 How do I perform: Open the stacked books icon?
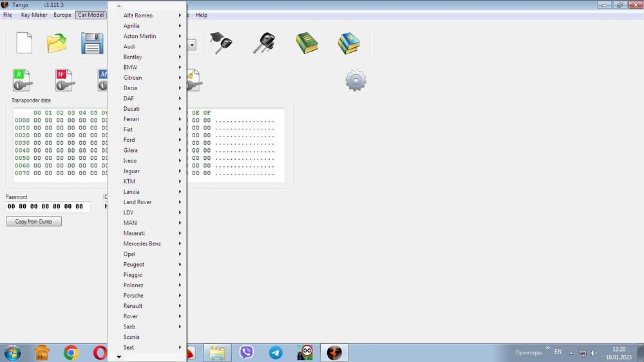click(x=348, y=43)
